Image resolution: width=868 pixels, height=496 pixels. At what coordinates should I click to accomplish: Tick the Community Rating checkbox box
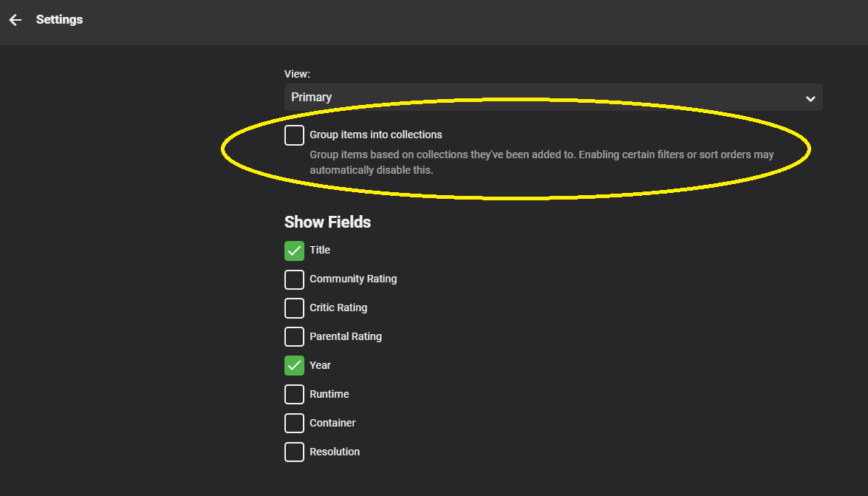(294, 279)
